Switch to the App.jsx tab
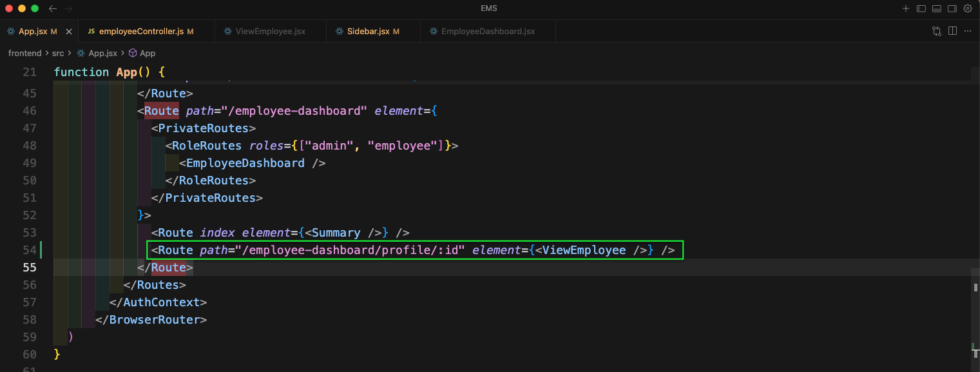 pyautogui.click(x=39, y=31)
